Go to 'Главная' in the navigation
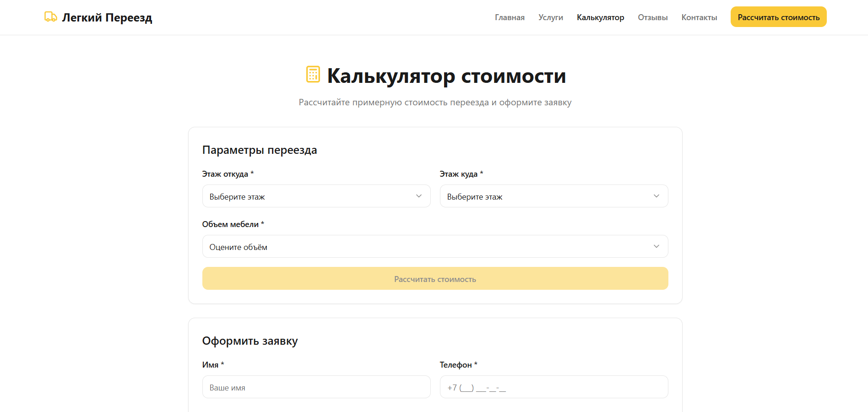Screen dimensions: 868x412 click(510, 17)
